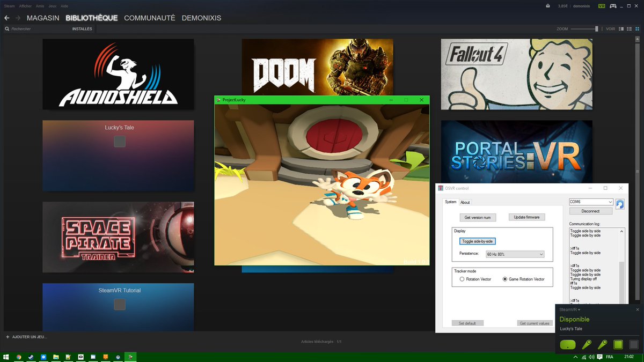The height and width of the screenshot is (362, 644).
Task: Open the Afficher menu
Action: pyautogui.click(x=25, y=6)
